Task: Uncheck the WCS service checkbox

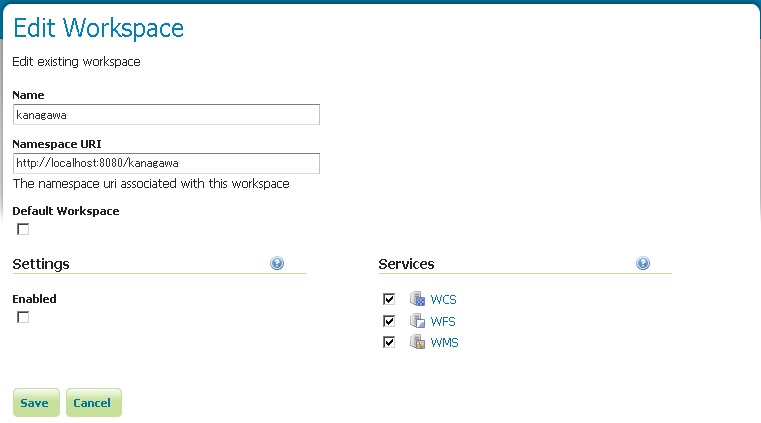Action: click(x=389, y=299)
